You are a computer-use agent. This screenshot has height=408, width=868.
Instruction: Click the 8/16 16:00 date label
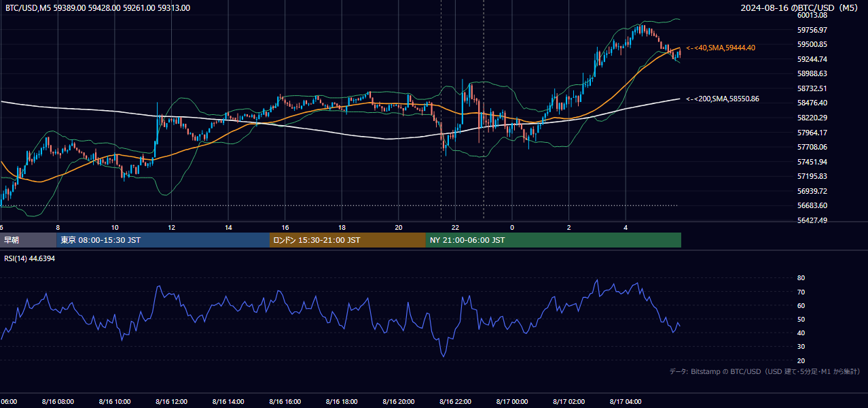[285, 402]
